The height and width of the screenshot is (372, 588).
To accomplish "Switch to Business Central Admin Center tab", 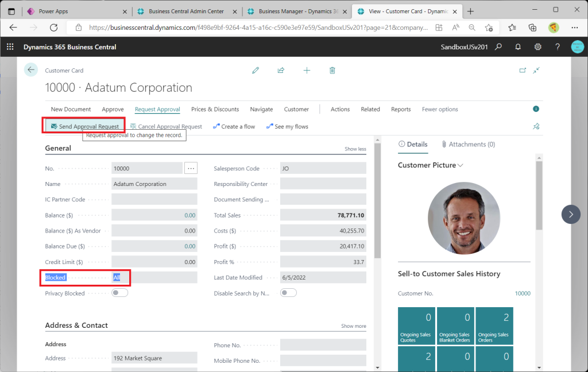I will pyautogui.click(x=186, y=11).
